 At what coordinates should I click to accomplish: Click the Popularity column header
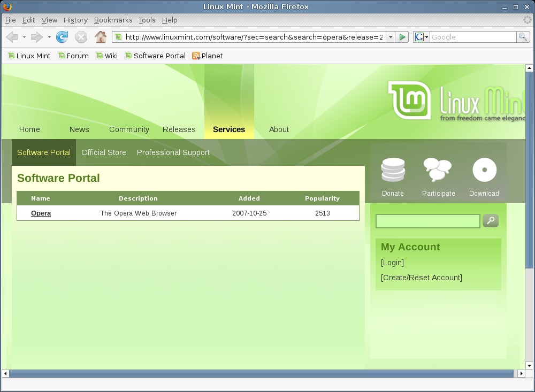pos(323,198)
